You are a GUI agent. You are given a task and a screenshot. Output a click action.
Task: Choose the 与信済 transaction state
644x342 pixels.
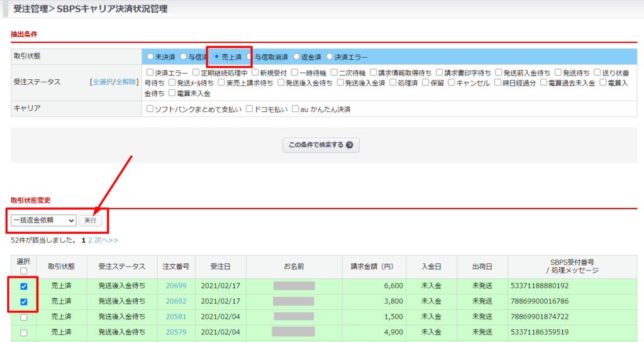coord(184,57)
